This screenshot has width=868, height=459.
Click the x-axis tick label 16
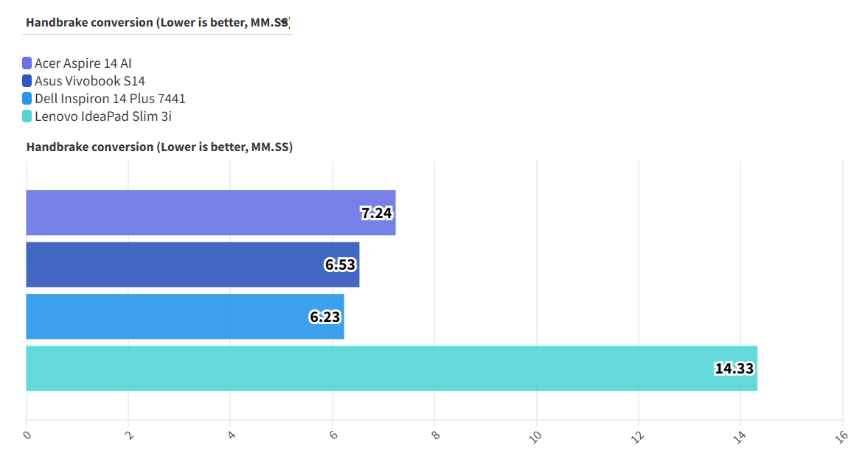click(841, 435)
